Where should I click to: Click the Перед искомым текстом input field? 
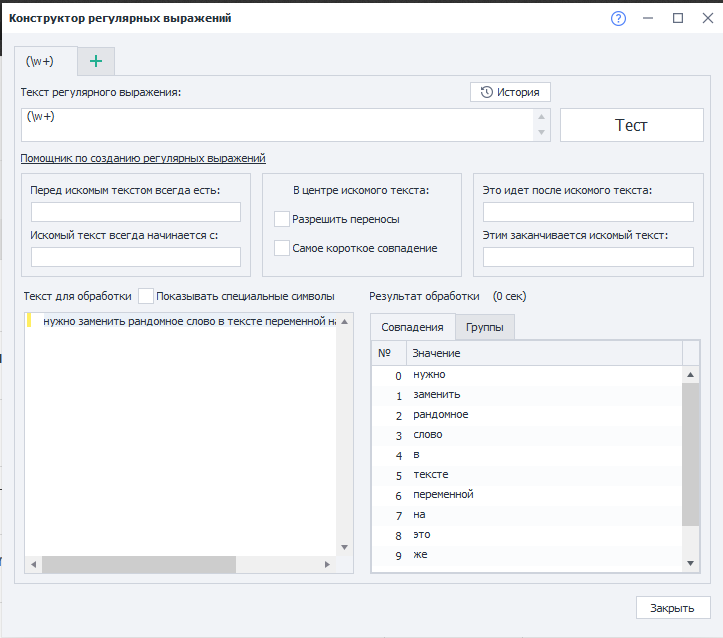136,212
